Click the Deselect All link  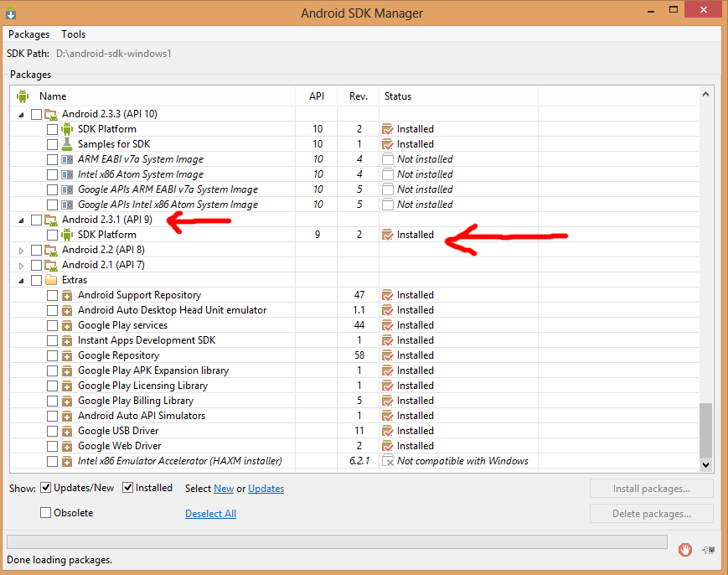point(210,514)
